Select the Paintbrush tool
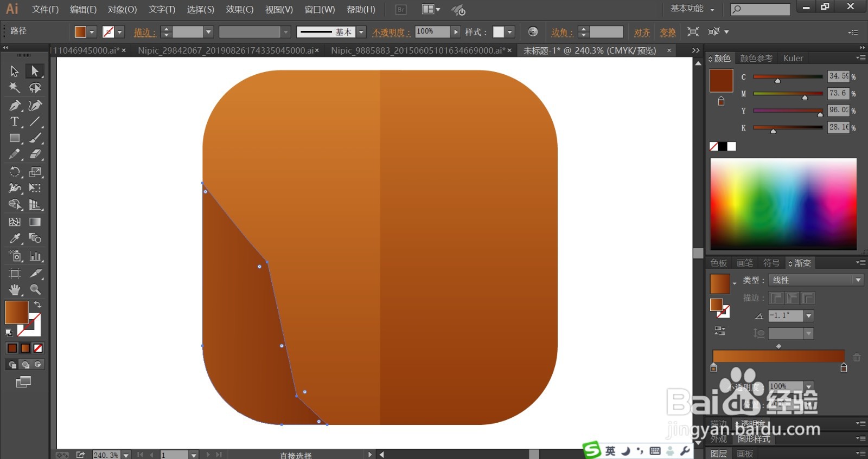This screenshot has height=459, width=868. [35, 138]
